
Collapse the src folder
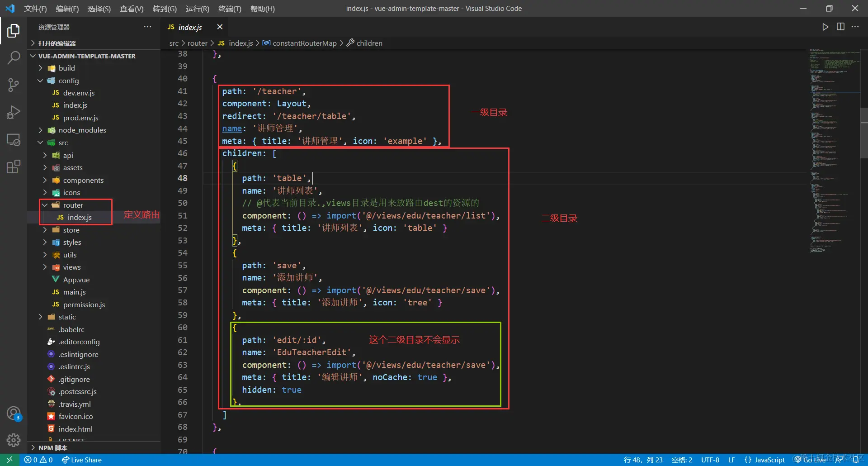tap(94, 143)
